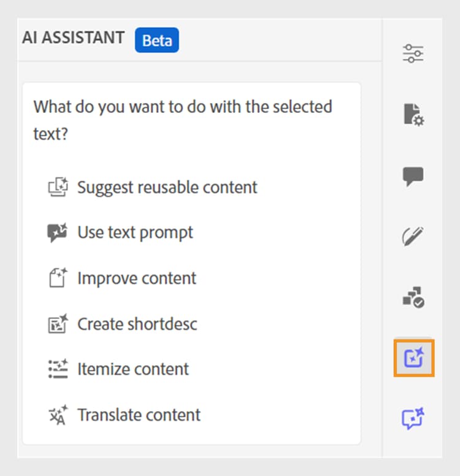Click the icon beside Suggest reusable content
Viewport: 460px width, 476px height.
[58, 187]
